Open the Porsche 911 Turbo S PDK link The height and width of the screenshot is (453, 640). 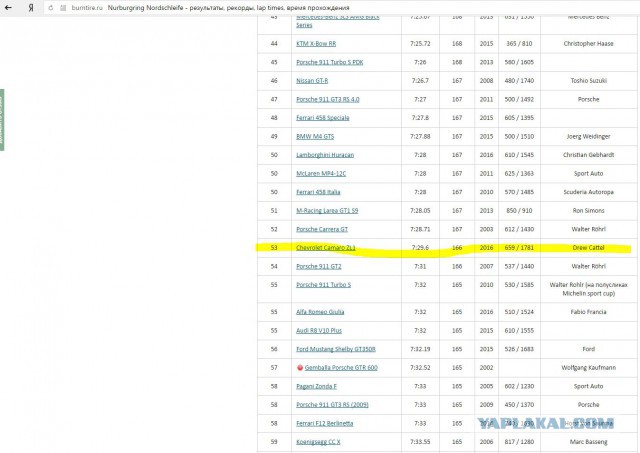click(329, 62)
